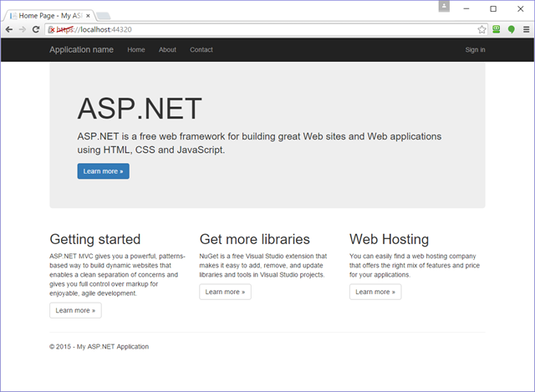The height and width of the screenshot is (392, 535).
Task: Click the ASP.NET MVC description paragraph
Action: [117, 275]
